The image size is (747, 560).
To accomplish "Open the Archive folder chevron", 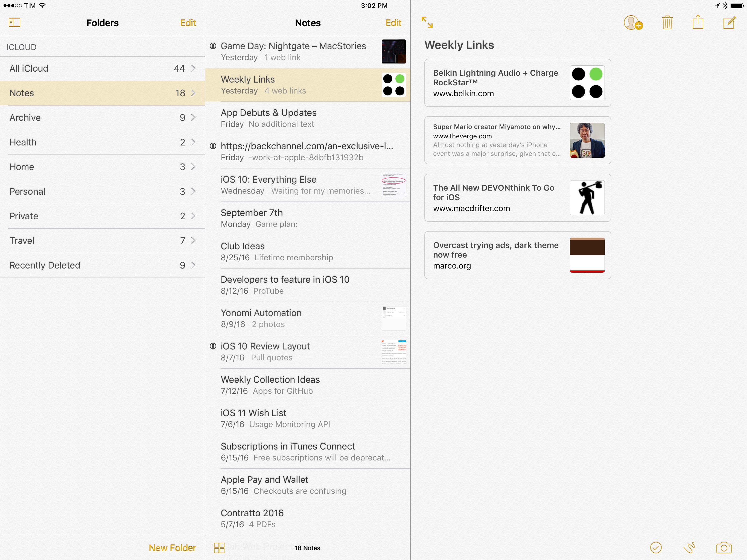I will [x=193, y=118].
